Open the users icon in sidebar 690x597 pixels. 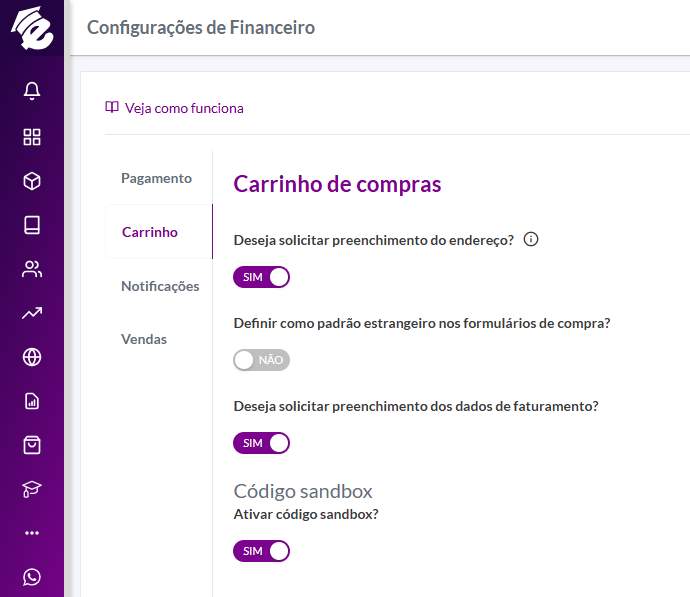32,269
